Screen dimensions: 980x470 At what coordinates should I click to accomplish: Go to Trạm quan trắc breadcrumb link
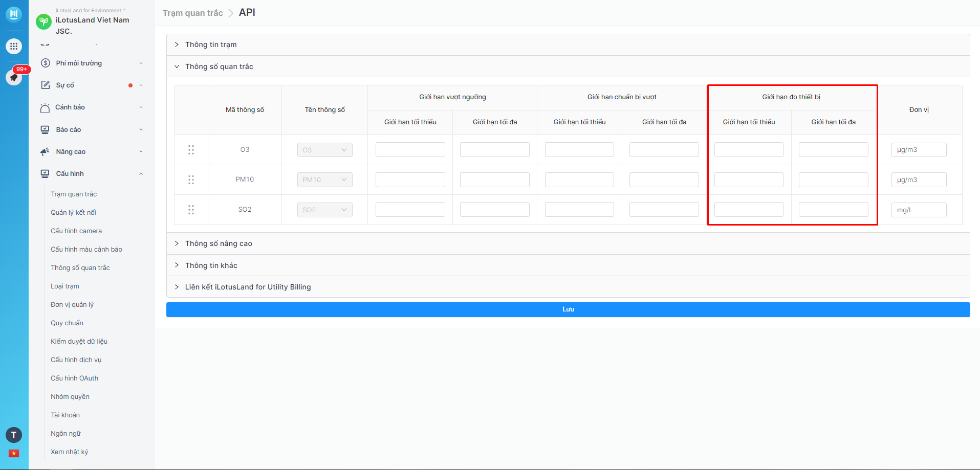pos(193,13)
